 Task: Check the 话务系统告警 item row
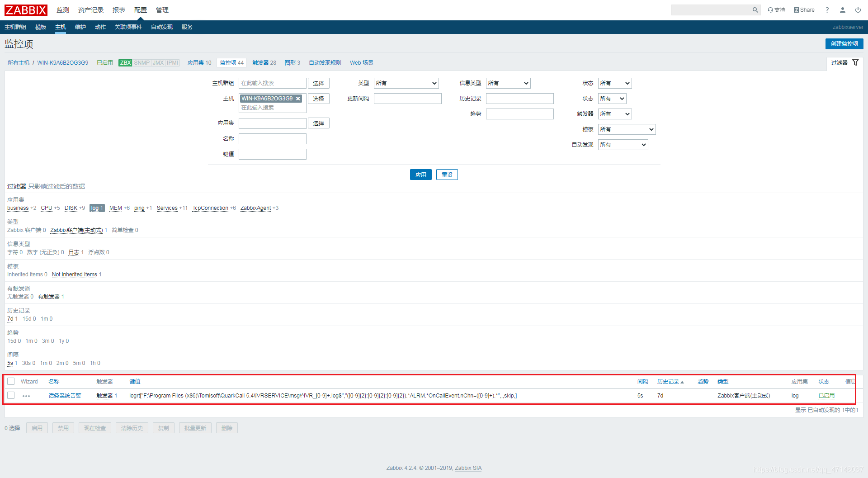(11, 395)
